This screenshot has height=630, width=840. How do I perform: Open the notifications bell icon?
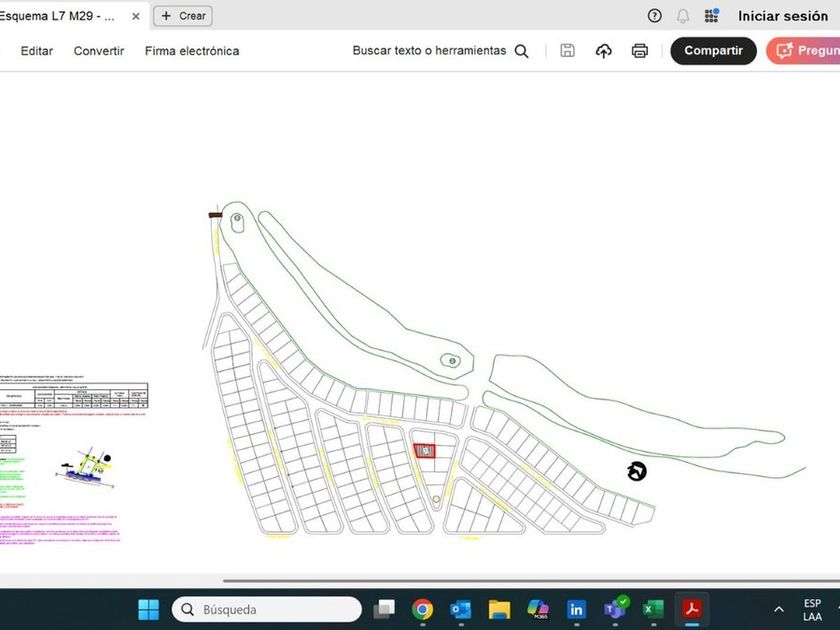(x=683, y=16)
